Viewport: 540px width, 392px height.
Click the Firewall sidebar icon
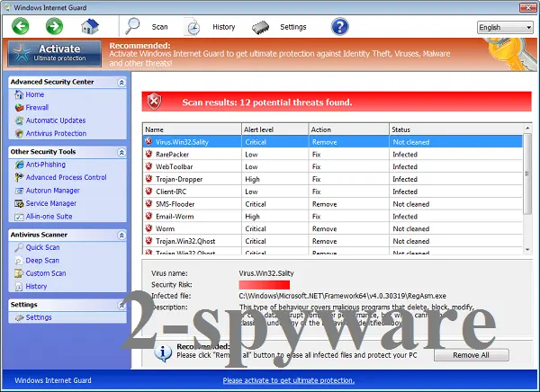point(19,107)
